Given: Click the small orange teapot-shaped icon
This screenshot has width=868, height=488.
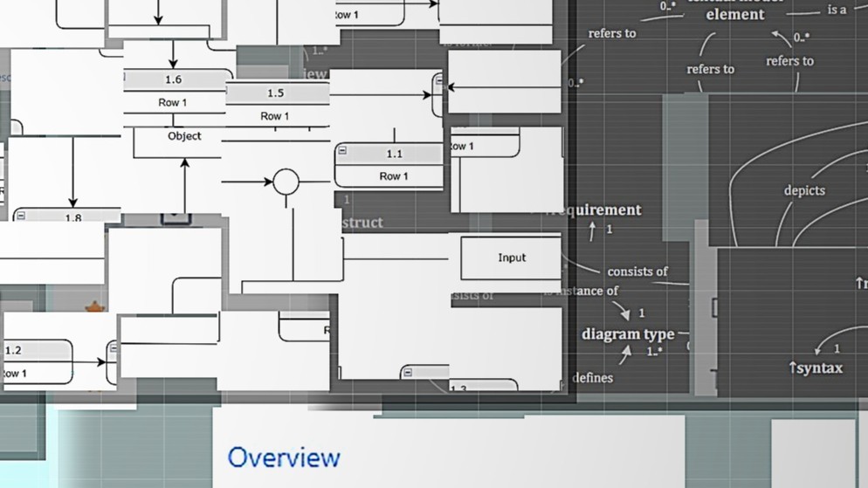Looking at the screenshot, I should [x=94, y=307].
